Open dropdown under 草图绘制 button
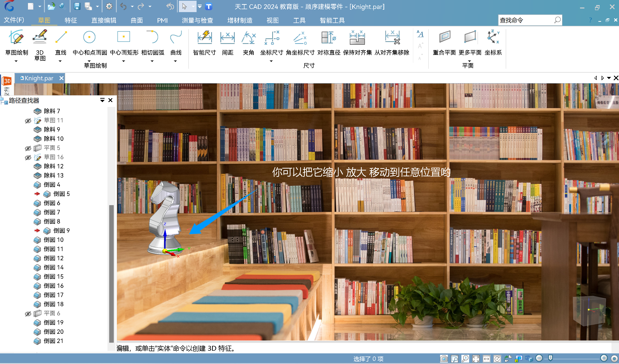 (16, 61)
